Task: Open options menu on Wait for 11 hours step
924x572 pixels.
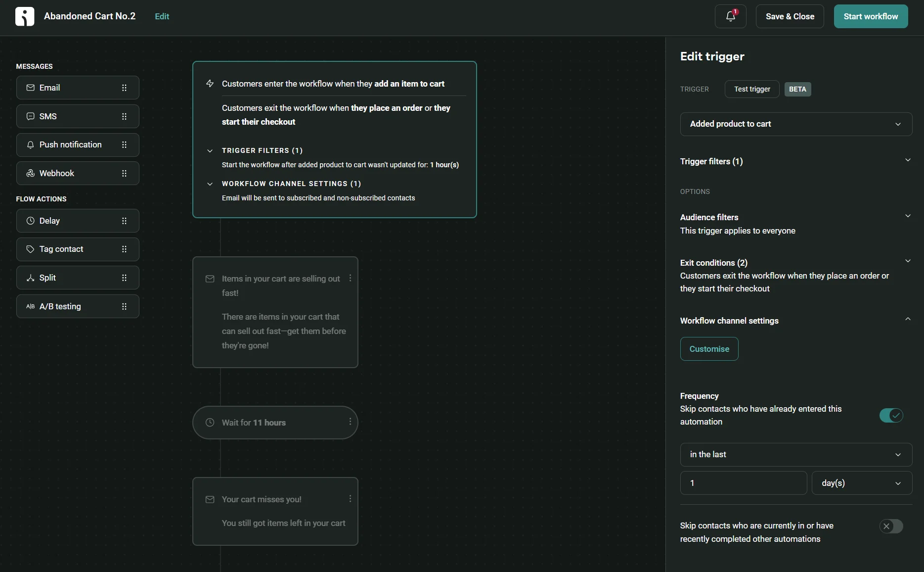Action: tap(350, 422)
